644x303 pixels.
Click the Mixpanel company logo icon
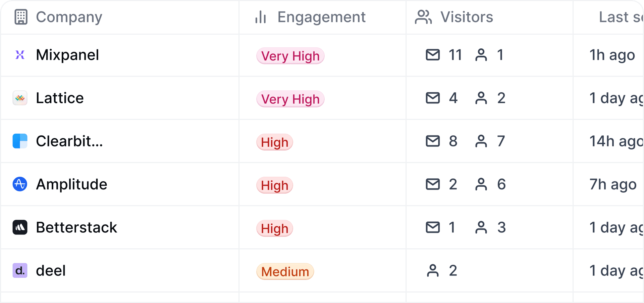tap(20, 55)
